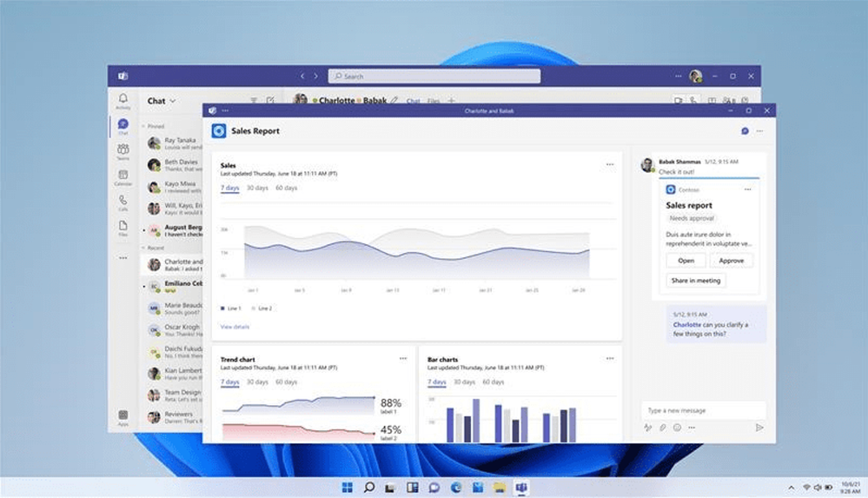Image resolution: width=868 pixels, height=498 pixels.
Task: Open the View details link under Sales chart
Action: coord(235,327)
